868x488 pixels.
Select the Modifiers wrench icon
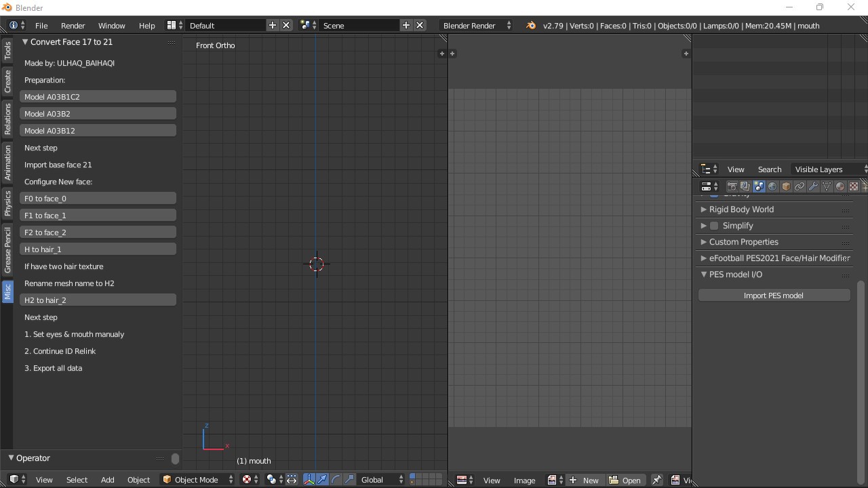tap(813, 186)
